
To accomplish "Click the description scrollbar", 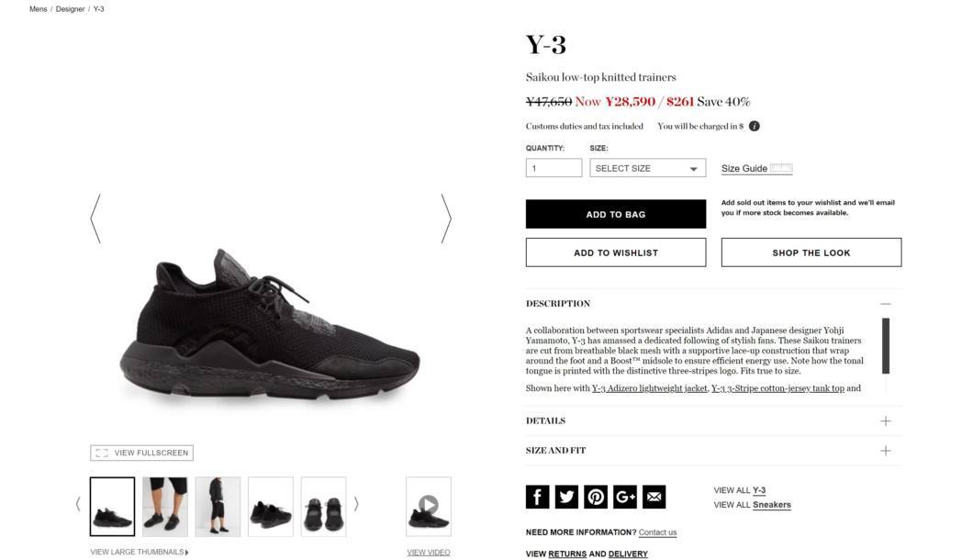I will 886,346.
